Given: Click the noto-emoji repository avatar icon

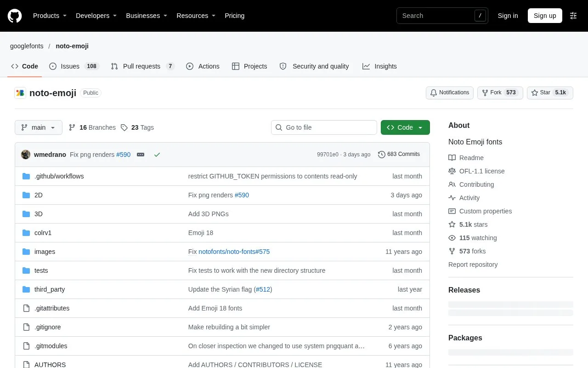Looking at the screenshot, I should (20, 93).
